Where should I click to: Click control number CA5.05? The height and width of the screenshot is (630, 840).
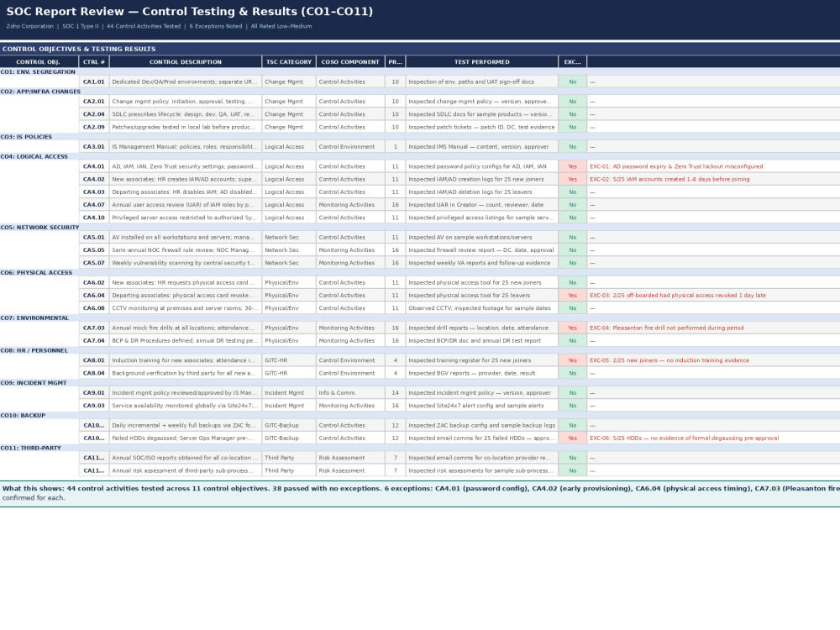pos(94,250)
